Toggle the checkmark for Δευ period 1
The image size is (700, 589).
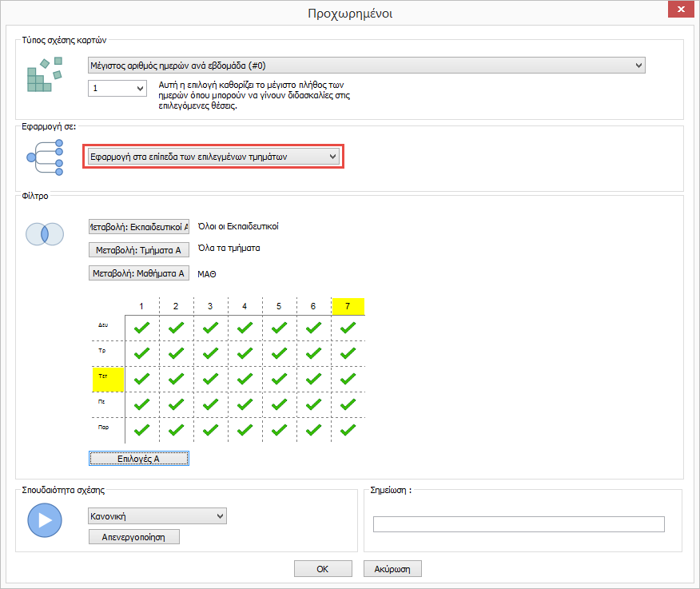(142, 327)
